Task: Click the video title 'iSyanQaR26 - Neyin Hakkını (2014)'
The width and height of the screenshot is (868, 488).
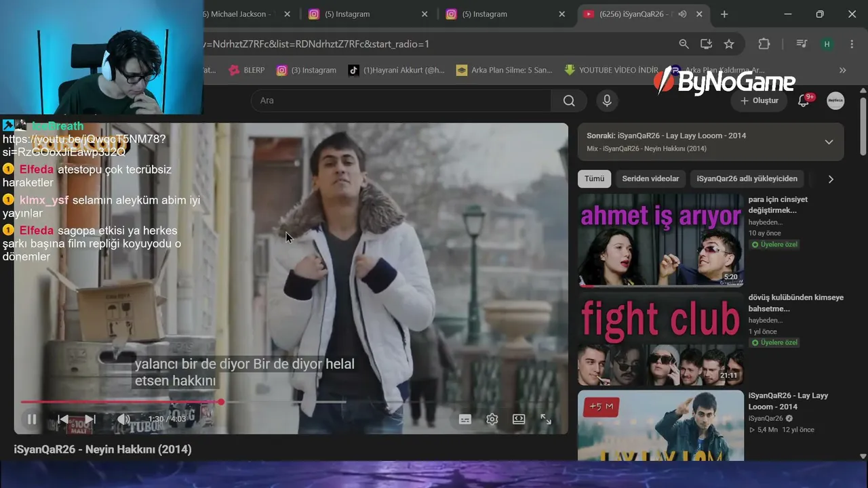Action: pyautogui.click(x=103, y=449)
